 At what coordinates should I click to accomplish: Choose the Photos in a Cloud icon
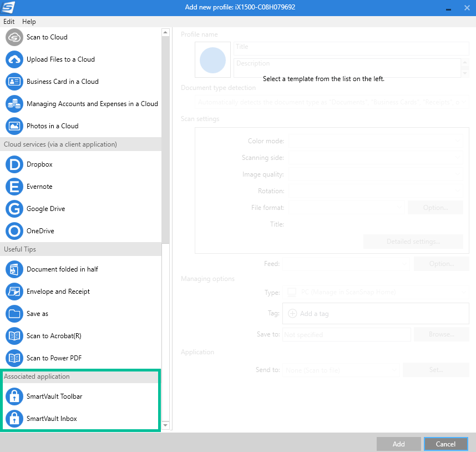14,126
